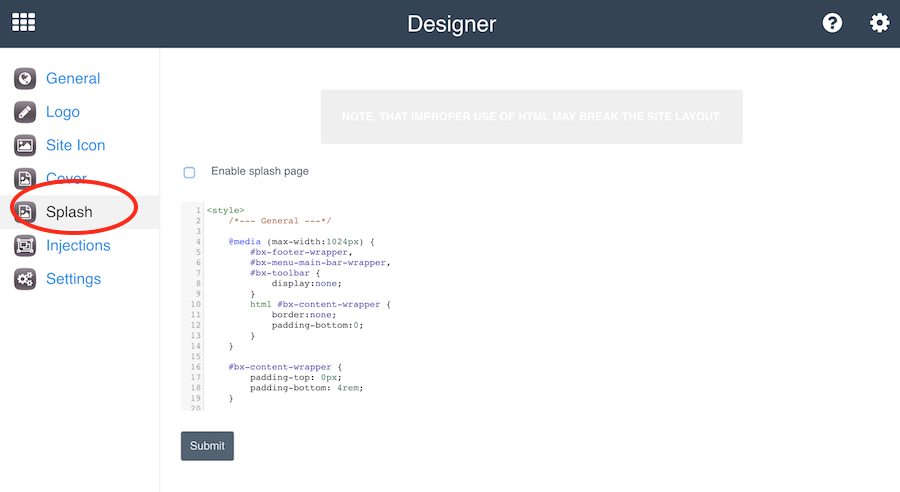Open the Logo section
The width and height of the screenshot is (900, 492).
coord(63,112)
